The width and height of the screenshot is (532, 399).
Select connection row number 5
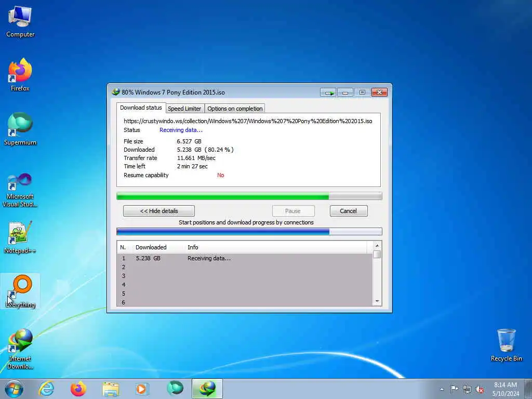(245, 294)
